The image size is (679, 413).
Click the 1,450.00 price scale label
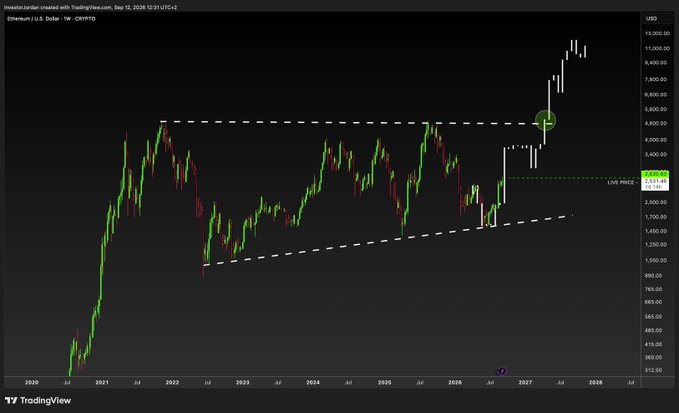(656, 231)
